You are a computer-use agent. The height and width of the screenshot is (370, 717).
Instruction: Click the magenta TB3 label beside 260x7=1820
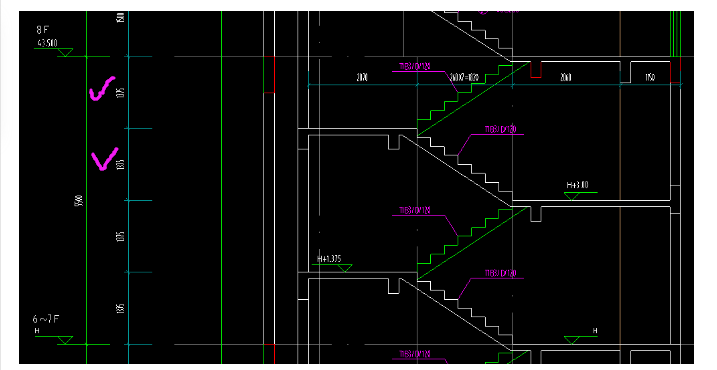pyautogui.click(x=414, y=67)
